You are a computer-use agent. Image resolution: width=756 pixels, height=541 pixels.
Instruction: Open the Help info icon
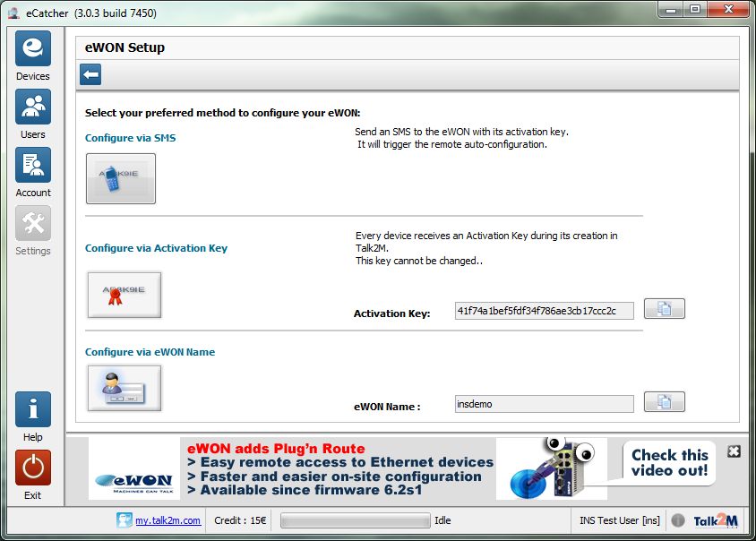click(x=33, y=409)
